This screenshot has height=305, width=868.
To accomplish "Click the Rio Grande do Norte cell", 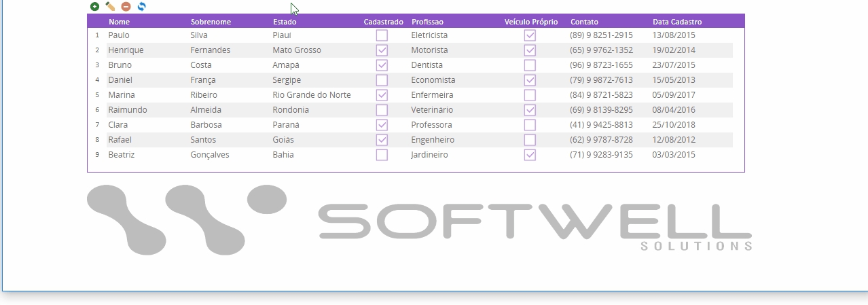I will pyautogui.click(x=311, y=95).
